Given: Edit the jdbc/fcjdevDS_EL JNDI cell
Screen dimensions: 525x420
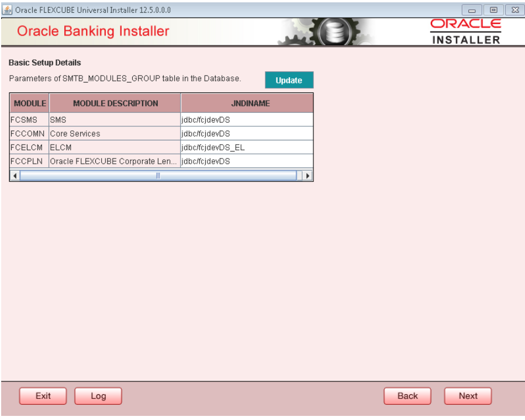Looking at the screenshot, I should click(x=247, y=147).
